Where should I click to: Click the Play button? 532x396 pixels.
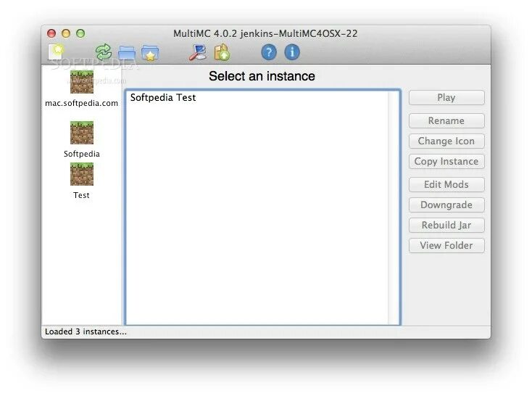point(446,97)
